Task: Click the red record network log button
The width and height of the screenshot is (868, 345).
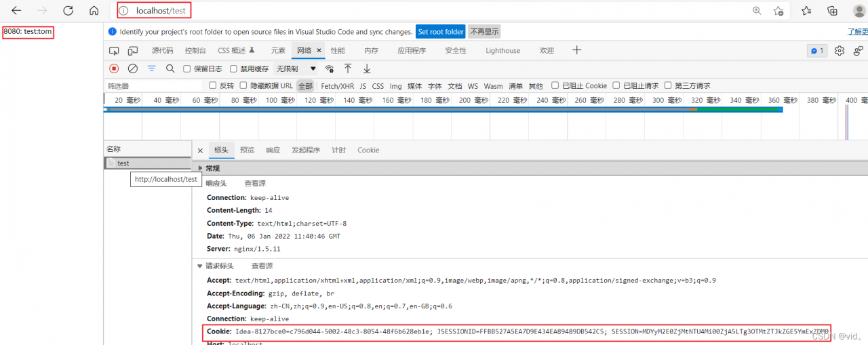Action: pyautogui.click(x=114, y=68)
